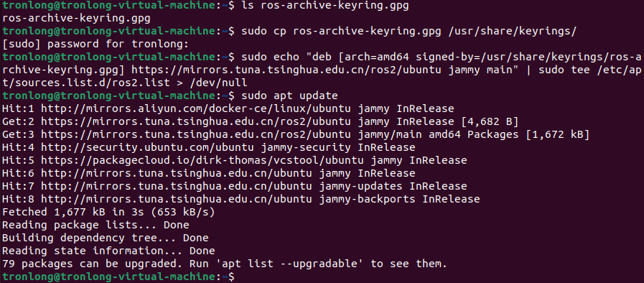
Task: Click the jammy-updates InRelease line
Action: tap(234, 186)
